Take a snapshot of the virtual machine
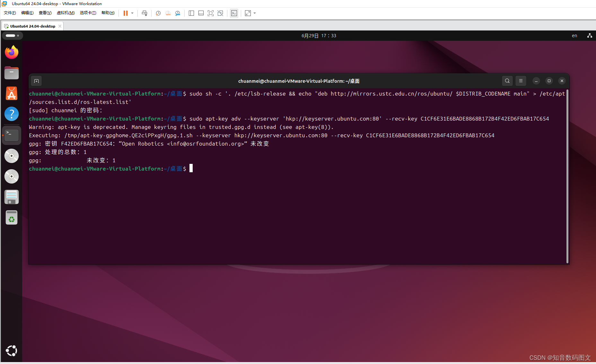This screenshot has height=364, width=596. 158,13
